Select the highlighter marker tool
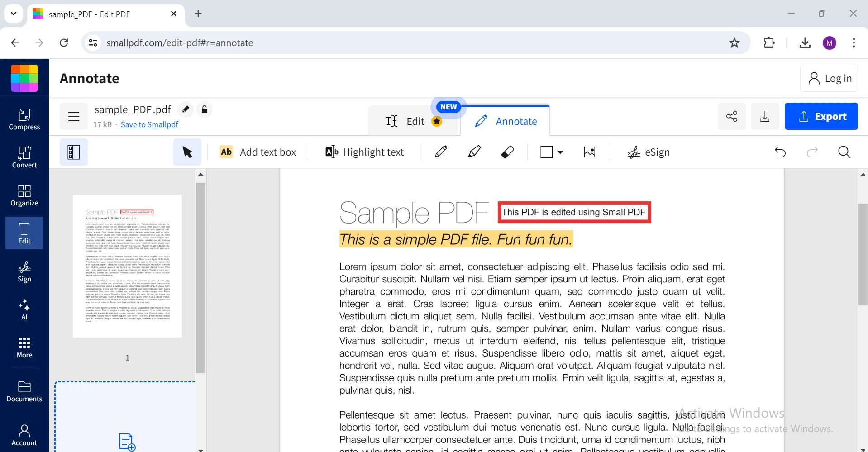This screenshot has width=868, height=452. (x=474, y=152)
